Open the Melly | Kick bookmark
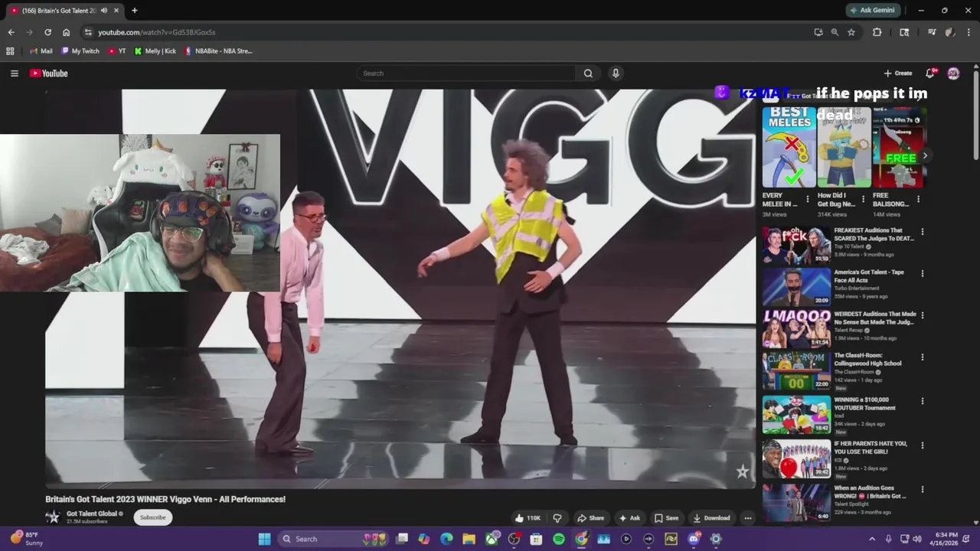The image size is (980, 551). click(155, 51)
